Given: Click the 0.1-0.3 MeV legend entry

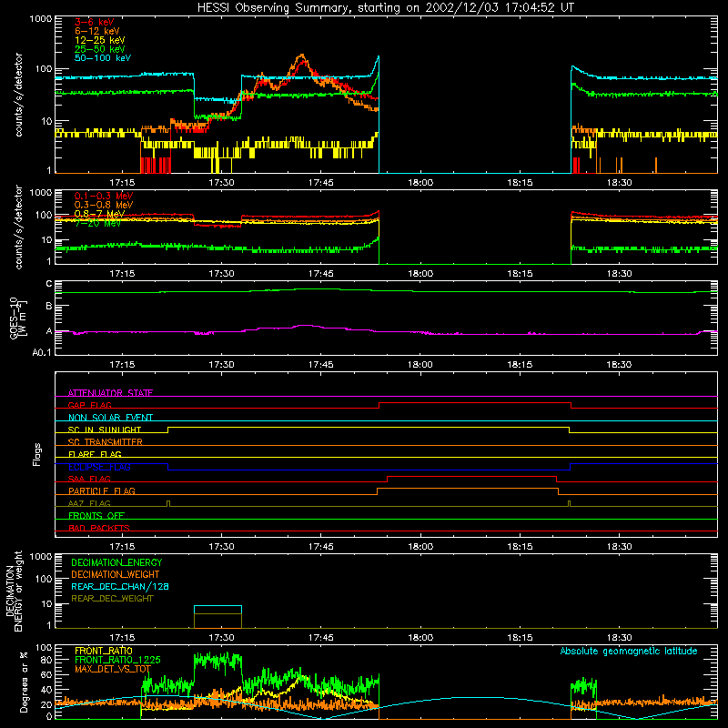Looking at the screenshot, I should click(104, 196).
